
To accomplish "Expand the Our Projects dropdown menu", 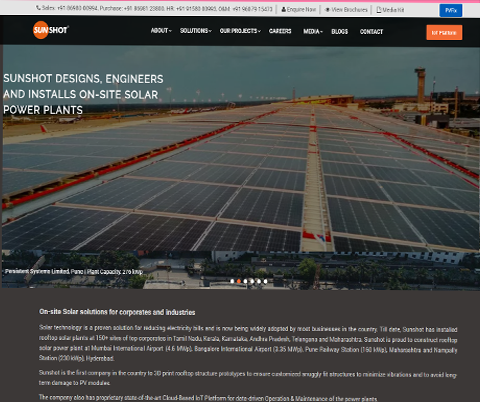I will (240, 31).
